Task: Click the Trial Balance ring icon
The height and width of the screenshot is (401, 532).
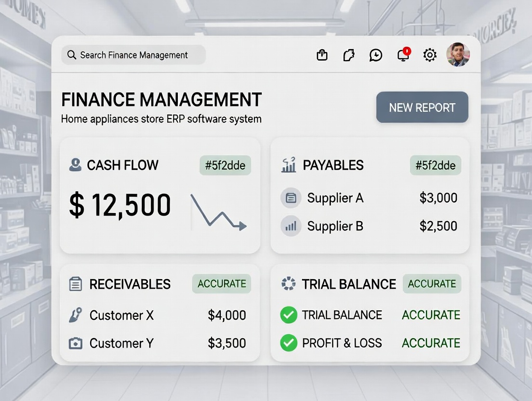Action: pyautogui.click(x=288, y=284)
